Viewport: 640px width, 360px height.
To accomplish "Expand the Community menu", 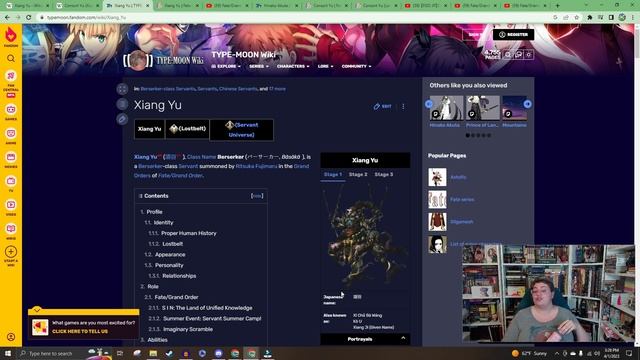I will click(x=356, y=66).
